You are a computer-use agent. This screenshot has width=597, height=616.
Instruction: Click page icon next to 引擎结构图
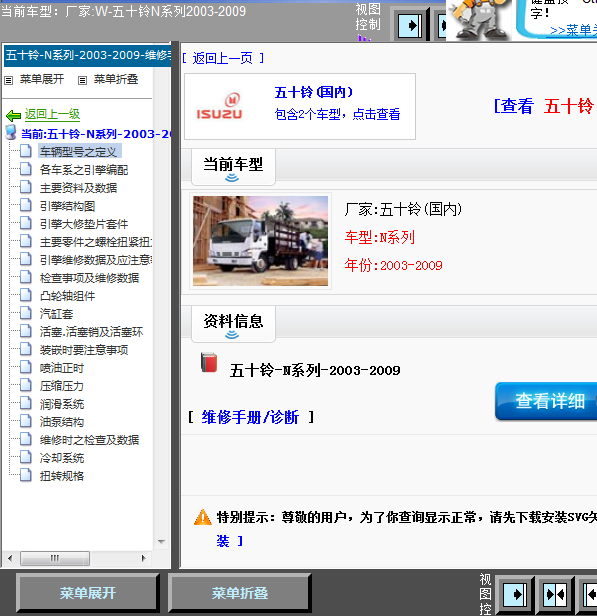click(x=26, y=205)
